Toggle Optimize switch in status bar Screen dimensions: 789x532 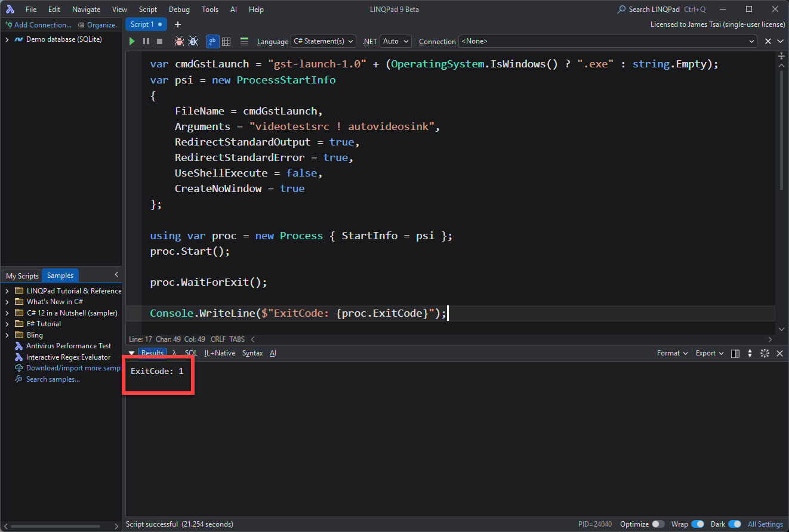658,524
